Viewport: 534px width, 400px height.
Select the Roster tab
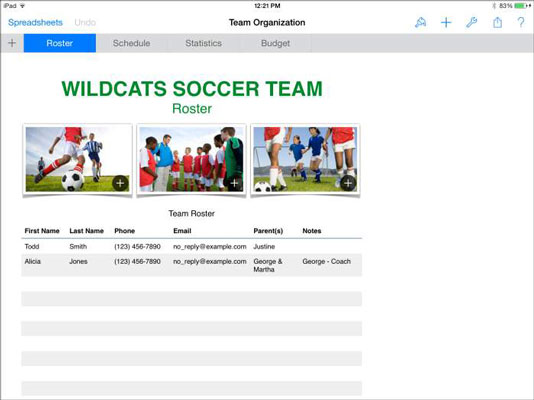(60, 43)
